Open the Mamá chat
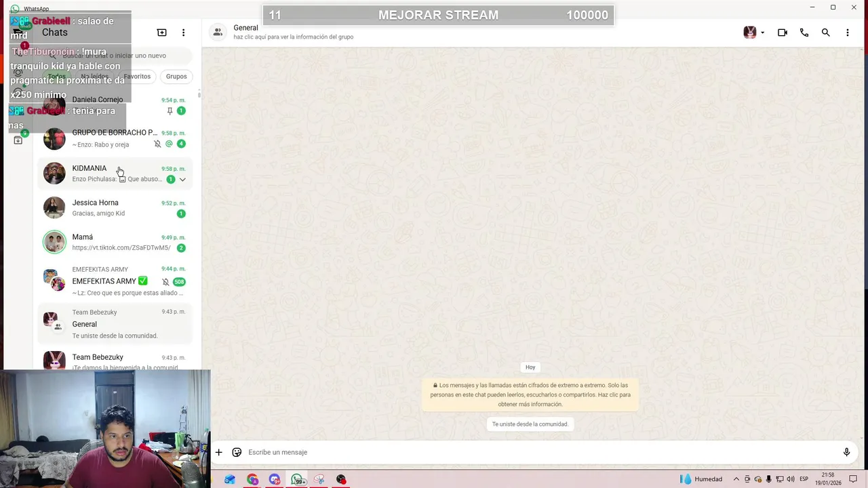The width and height of the screenshot is (868, 488). (115, 243)
